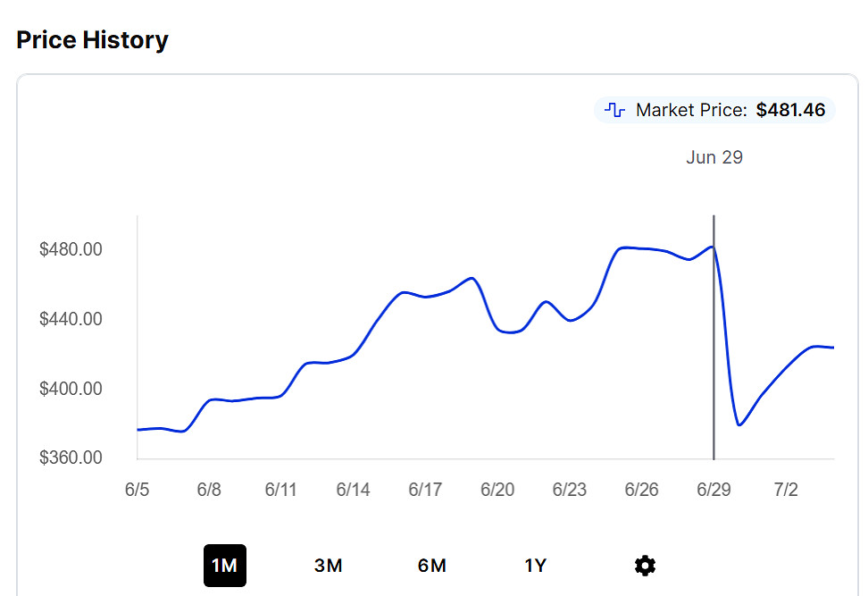This screenshot has width=868, height=596.
Task: Click the $400.00 y-axis label
Action: pos(71,389)
